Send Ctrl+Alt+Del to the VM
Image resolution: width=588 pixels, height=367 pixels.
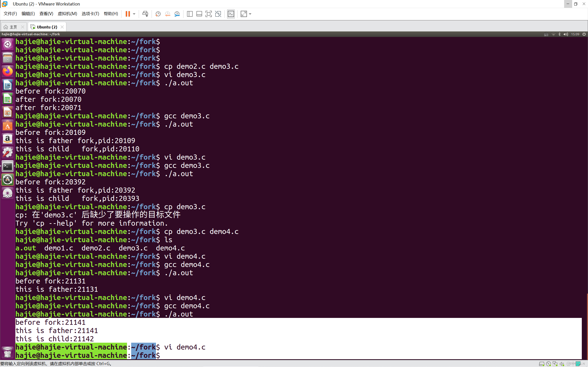click(145, 14)
